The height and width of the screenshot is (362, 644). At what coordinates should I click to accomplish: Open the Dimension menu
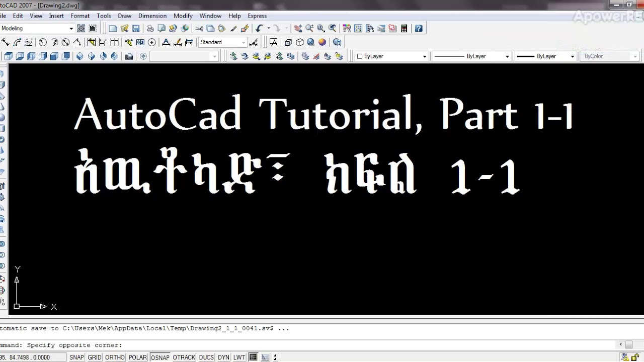pos(152,16)
